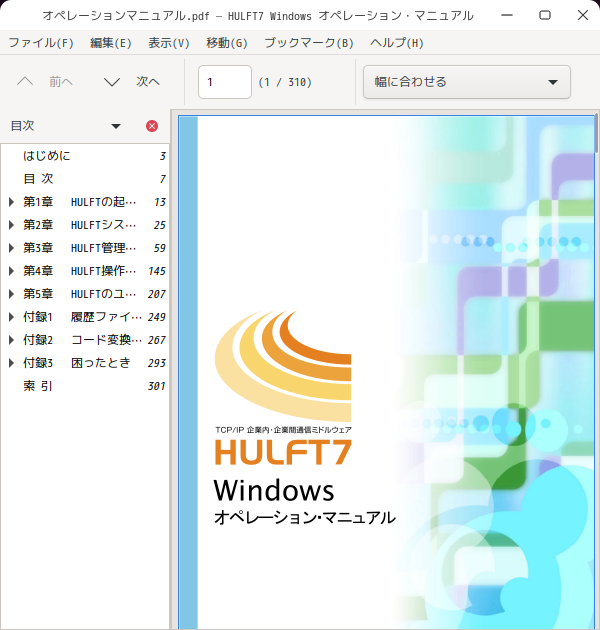
Task: Maximize the PDF viewer window
Action: coord(545,15)
